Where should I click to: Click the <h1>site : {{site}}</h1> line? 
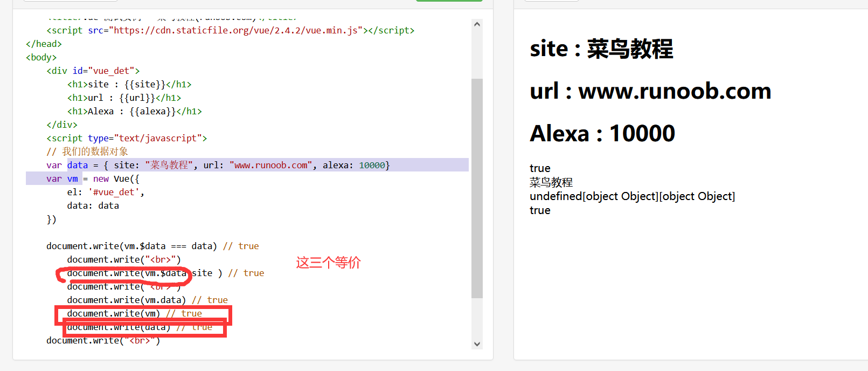click(x=129, y=84)
